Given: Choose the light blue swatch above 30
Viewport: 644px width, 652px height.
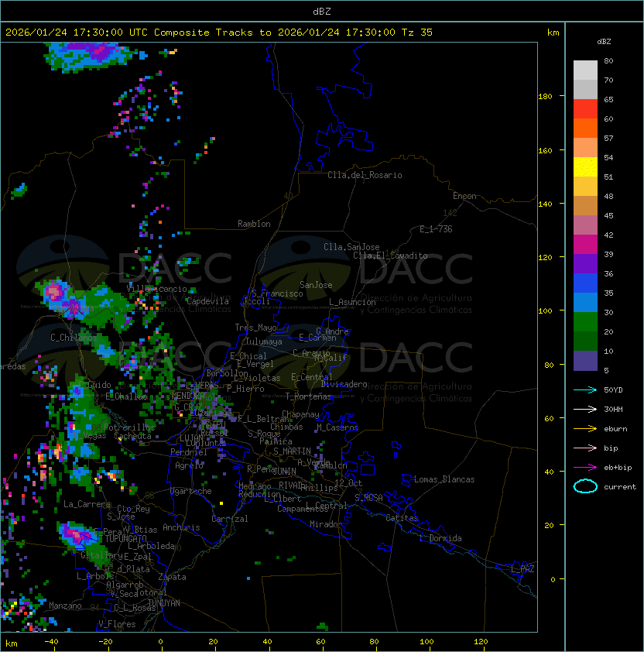Looking at the screenshot, I should [585, 303].
